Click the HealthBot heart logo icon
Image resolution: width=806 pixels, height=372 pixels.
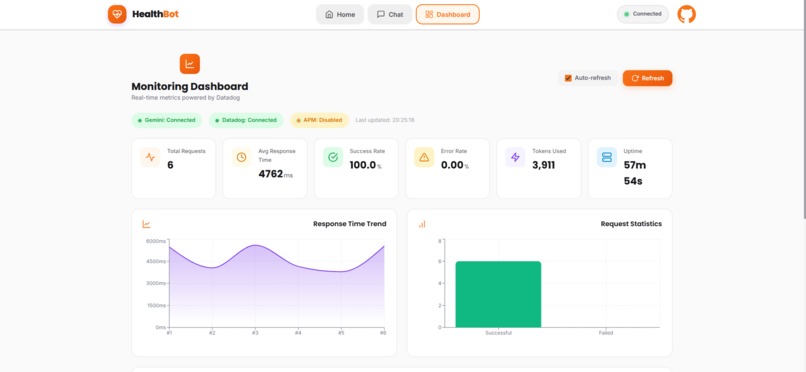coord(117,14)
